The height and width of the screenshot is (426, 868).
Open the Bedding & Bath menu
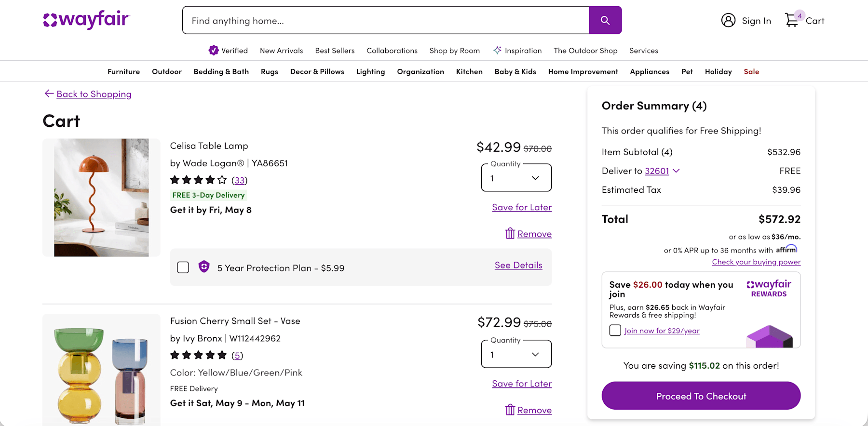[x=221, y=71]
